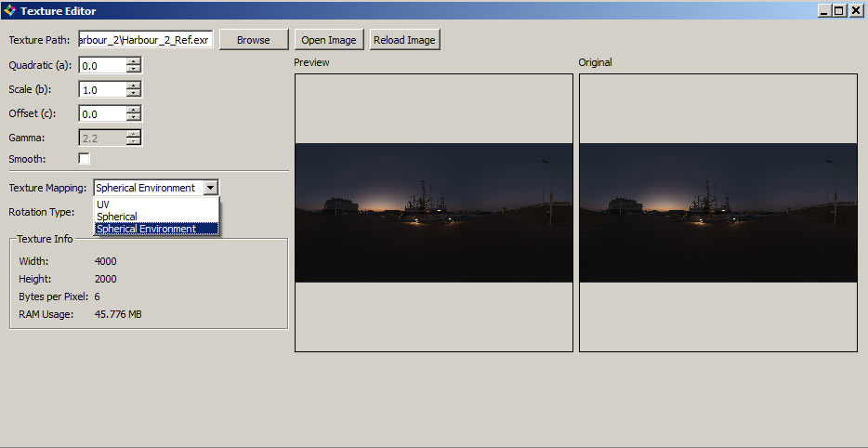Viewport: 868px width, 448px height.
Task: Focus the Texture Path input field
Action: (146, 40)
